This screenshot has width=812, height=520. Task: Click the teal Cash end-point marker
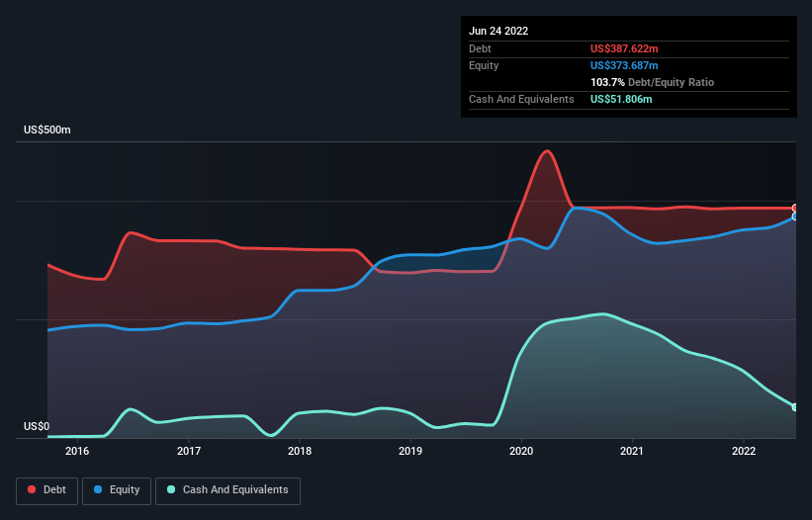795,407
